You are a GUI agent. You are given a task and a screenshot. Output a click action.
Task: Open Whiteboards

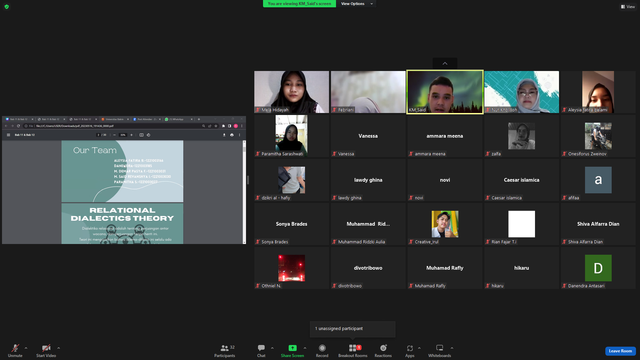point(440,350)
